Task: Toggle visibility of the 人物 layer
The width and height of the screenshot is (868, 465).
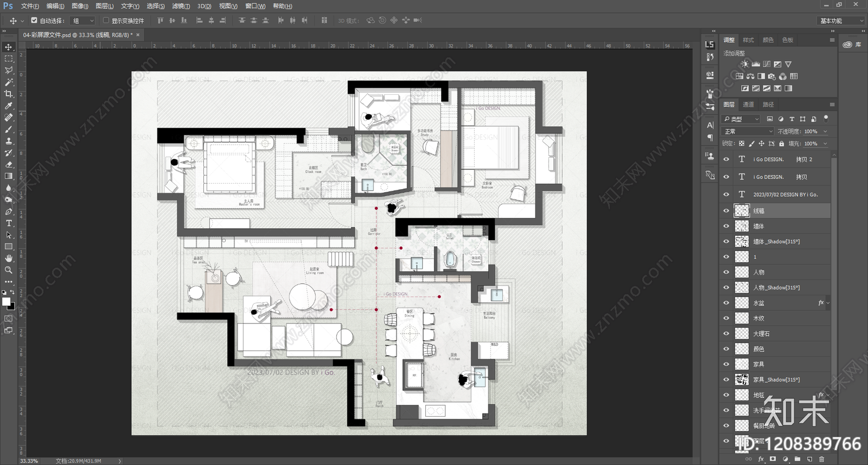Action: pyautogui.click(x=726, y=272)
